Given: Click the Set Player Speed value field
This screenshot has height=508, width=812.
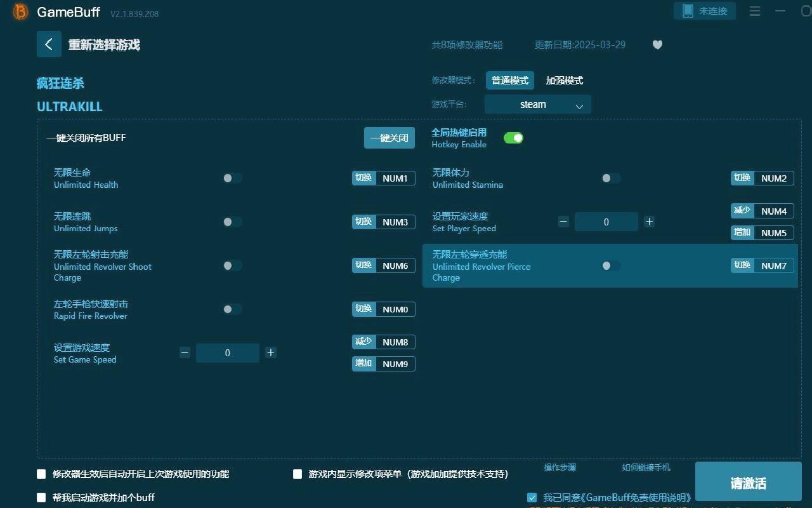Looking at the screenshot, I should click(606, 222).
